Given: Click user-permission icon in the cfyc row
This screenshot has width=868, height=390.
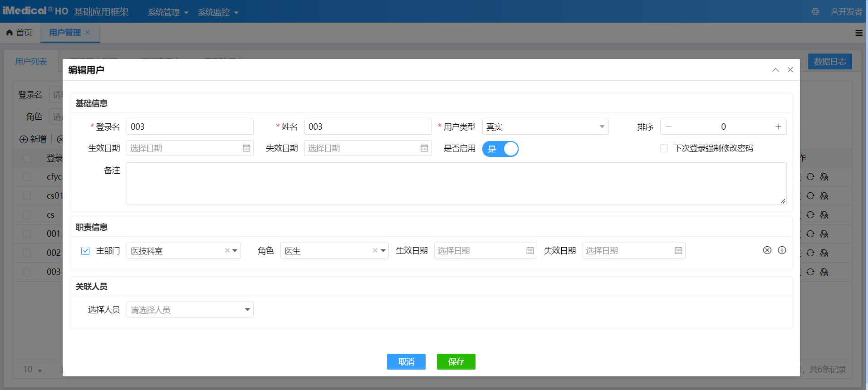Looking at the screenshot, I should [x=824, y=177].
